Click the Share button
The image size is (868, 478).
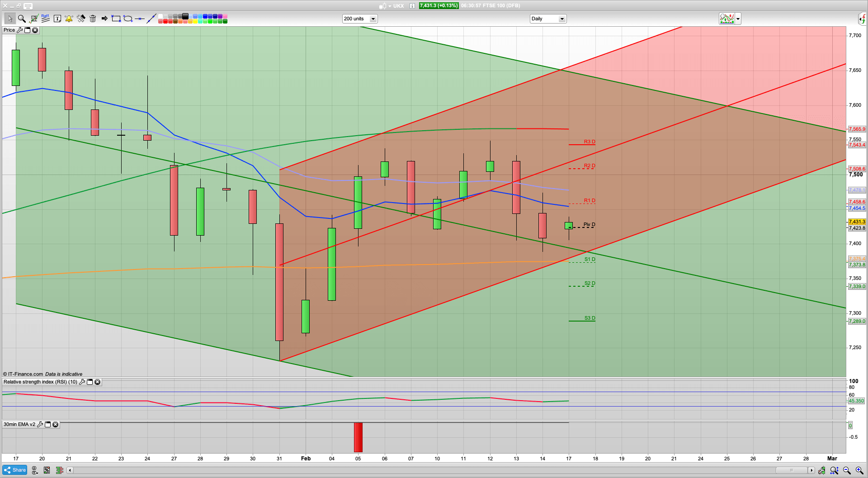pos(14,470)
